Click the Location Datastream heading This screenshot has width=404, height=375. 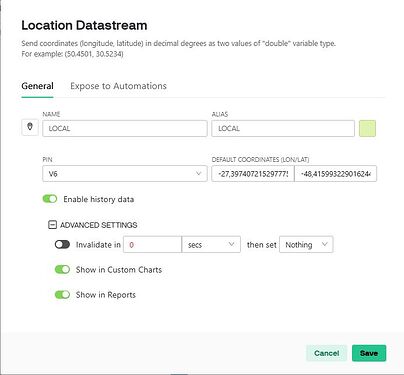point(84,25)
